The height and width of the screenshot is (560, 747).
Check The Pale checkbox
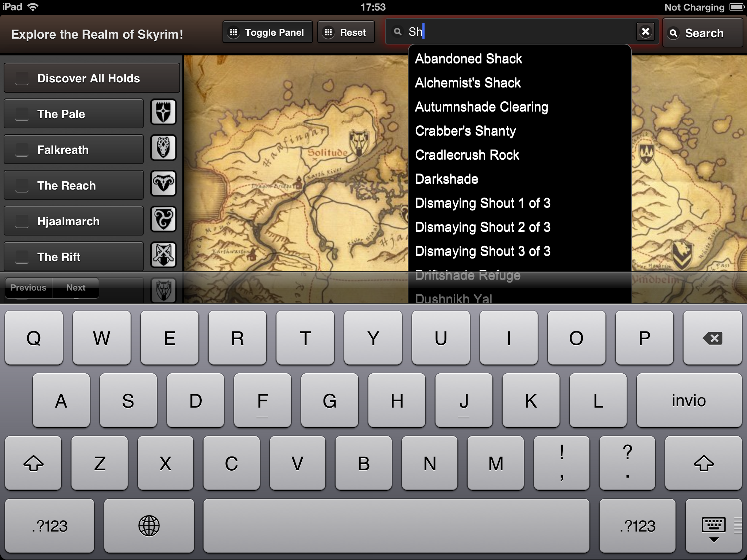click(x=22, y=114)
